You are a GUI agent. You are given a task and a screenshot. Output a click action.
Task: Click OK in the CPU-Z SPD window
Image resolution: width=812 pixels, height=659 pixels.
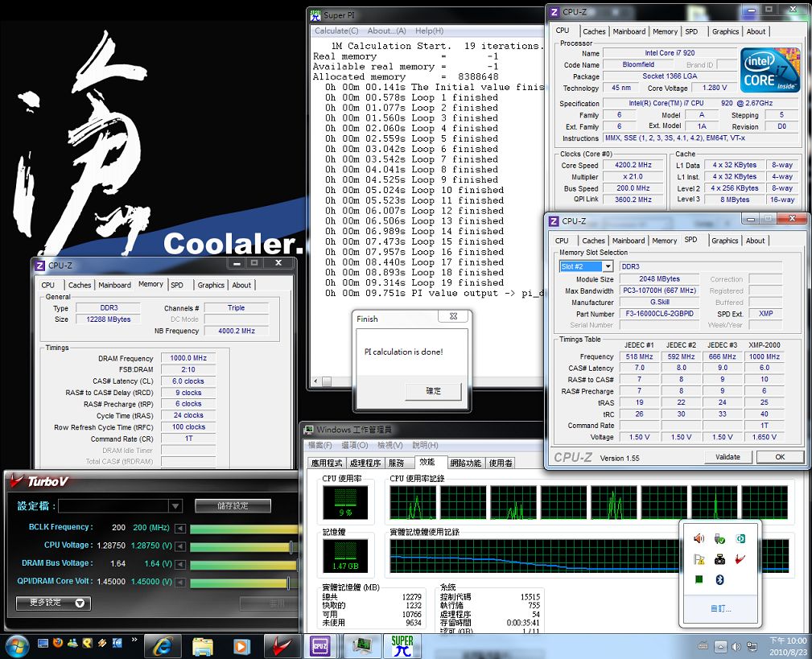780,457
